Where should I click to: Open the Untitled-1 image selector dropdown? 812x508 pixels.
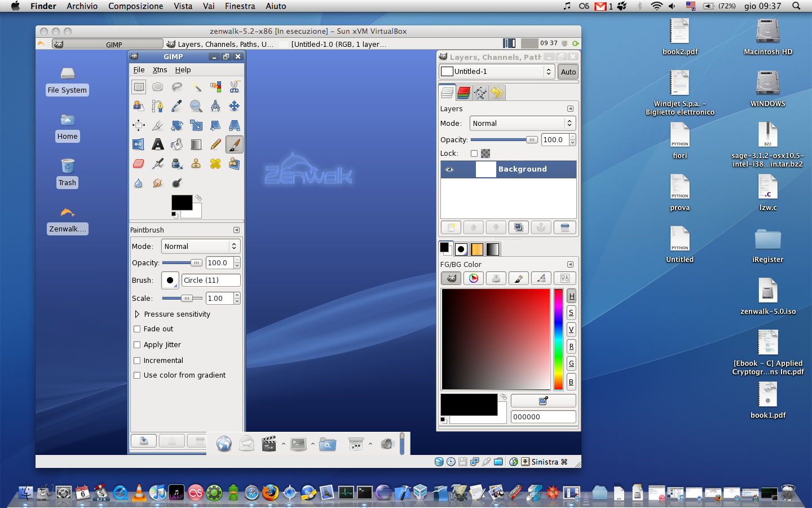pos(496,72)
